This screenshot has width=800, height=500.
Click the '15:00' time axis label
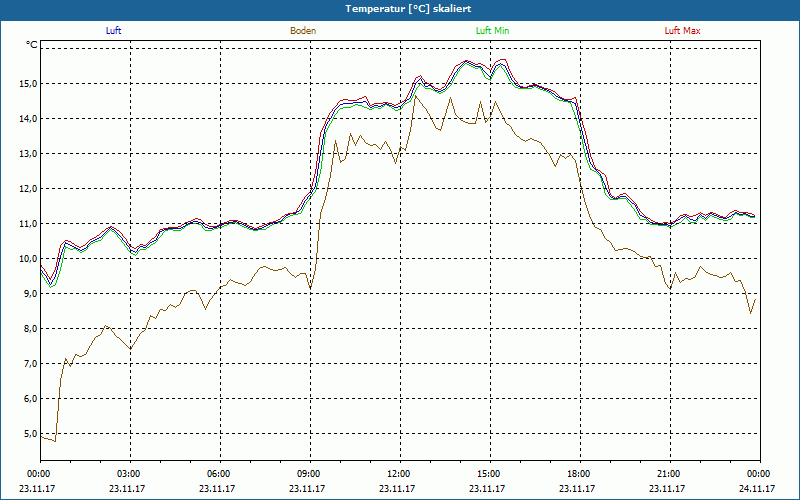click(x=490, y=474)
